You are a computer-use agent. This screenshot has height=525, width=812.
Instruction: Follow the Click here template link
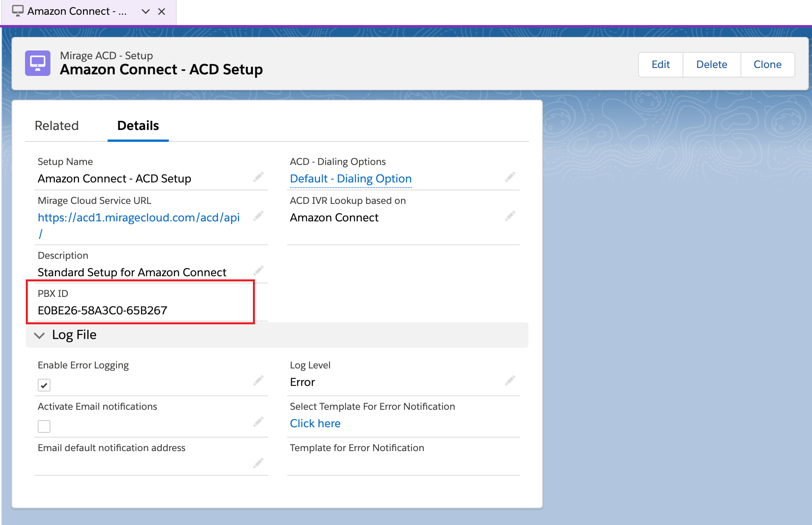pyautogui.click(x=315, y=423)
